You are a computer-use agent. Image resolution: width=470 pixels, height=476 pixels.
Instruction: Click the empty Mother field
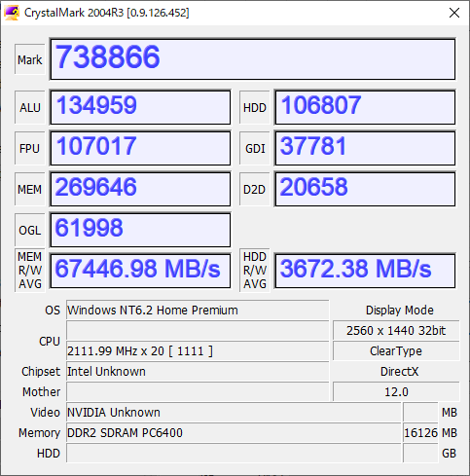click(198, 392)
